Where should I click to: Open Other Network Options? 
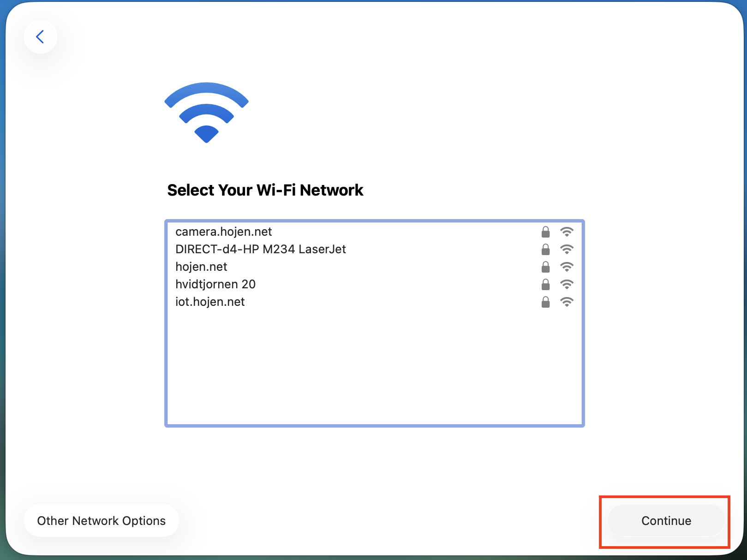pyautogui.click(x=102, y=521)
